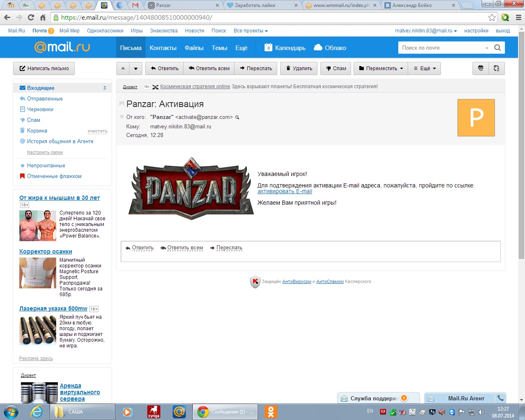The width and height of the screenshot is (525, 420).
Task: Click browser address bar
Action: 271,18
